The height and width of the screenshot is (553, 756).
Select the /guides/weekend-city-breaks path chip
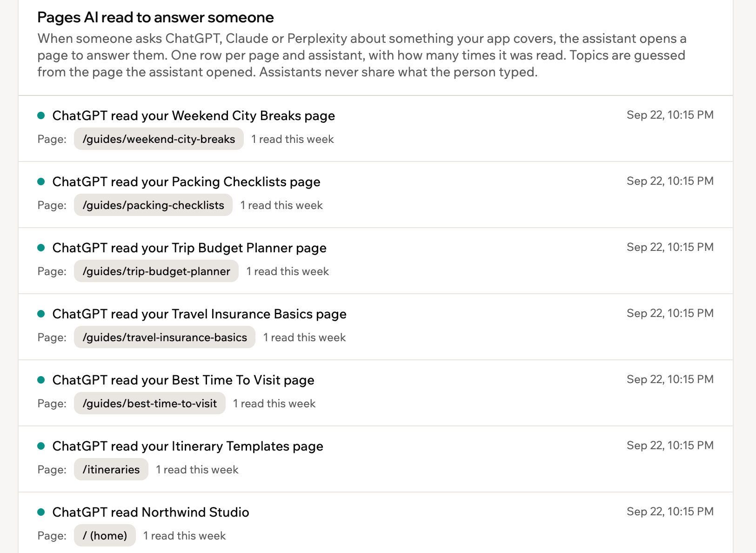coord(159,139)
